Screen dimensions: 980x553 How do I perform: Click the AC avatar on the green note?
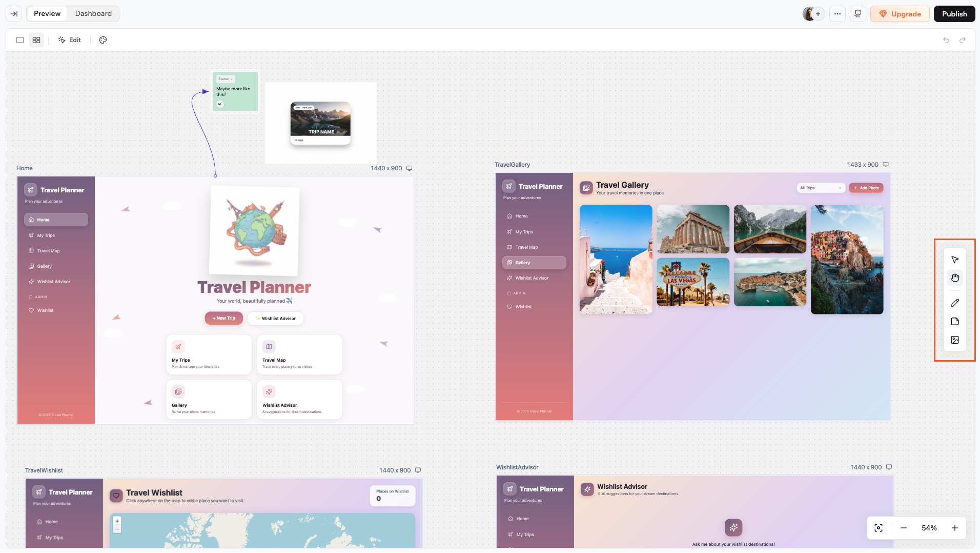coord(220,104)
